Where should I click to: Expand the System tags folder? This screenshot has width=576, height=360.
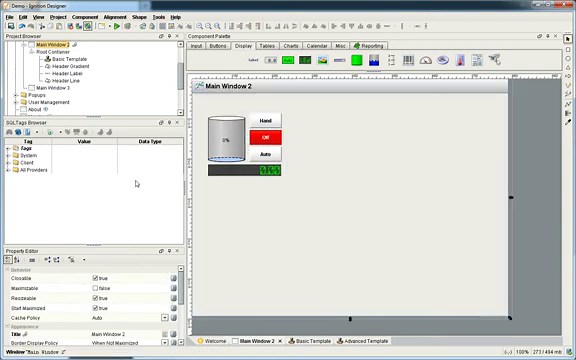click(8, 155)
